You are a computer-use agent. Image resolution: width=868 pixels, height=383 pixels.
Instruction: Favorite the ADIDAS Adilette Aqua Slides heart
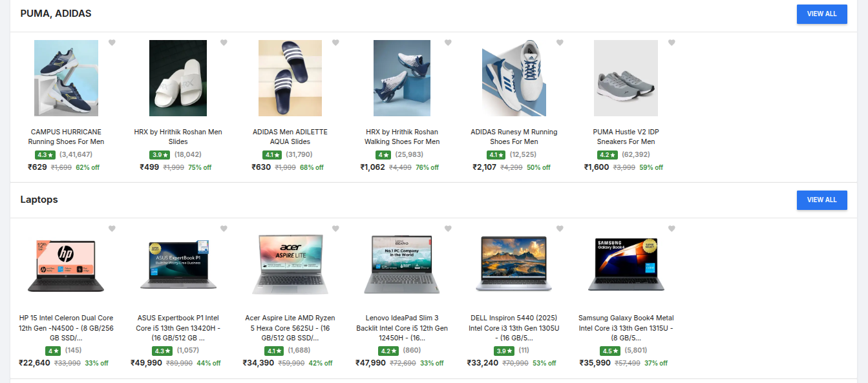click(x=335, y=43)
